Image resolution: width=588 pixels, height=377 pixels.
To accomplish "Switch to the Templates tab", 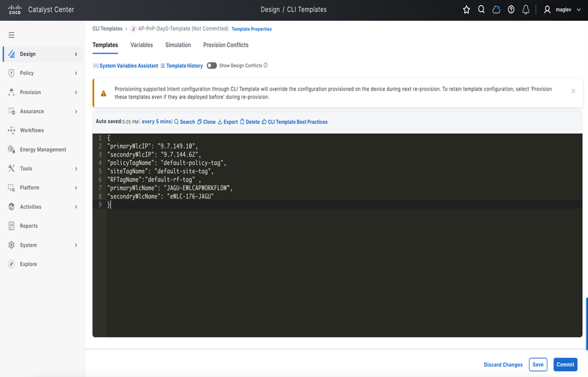I will point(105,45).
